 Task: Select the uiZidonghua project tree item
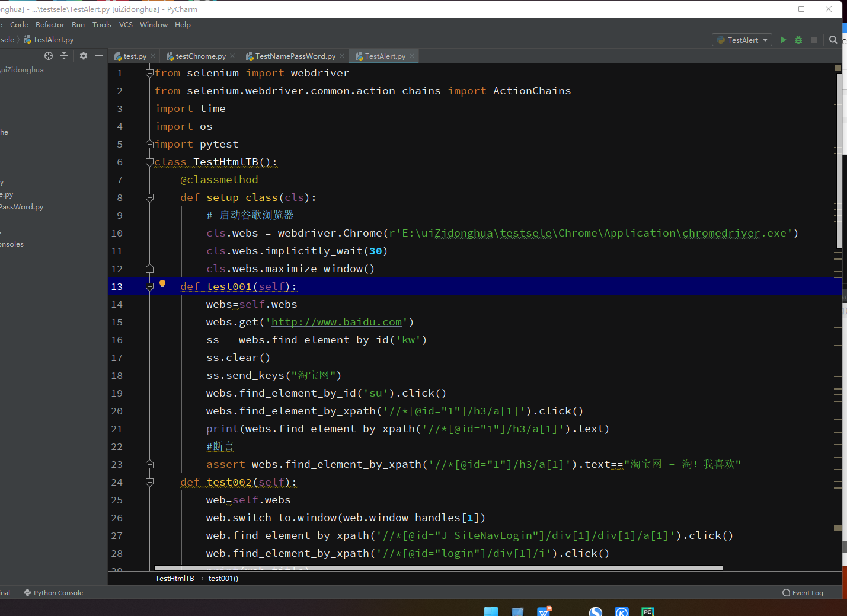point(22,70)
